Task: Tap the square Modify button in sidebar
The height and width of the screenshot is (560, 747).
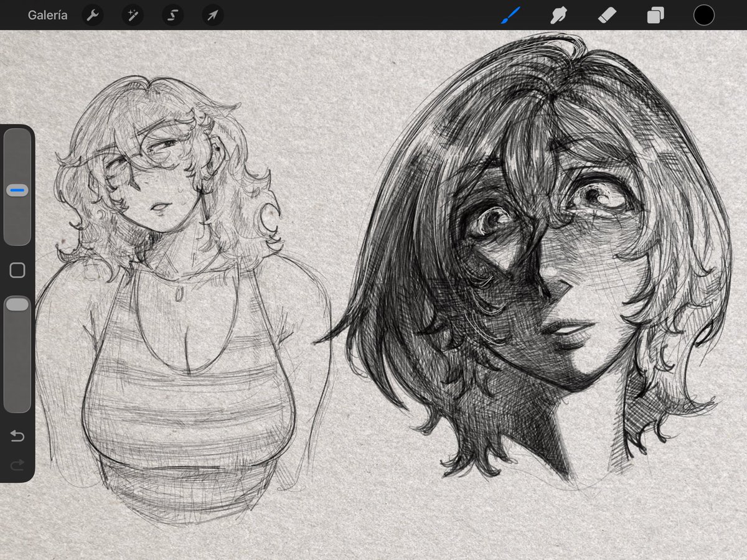Action: point(17,270)
